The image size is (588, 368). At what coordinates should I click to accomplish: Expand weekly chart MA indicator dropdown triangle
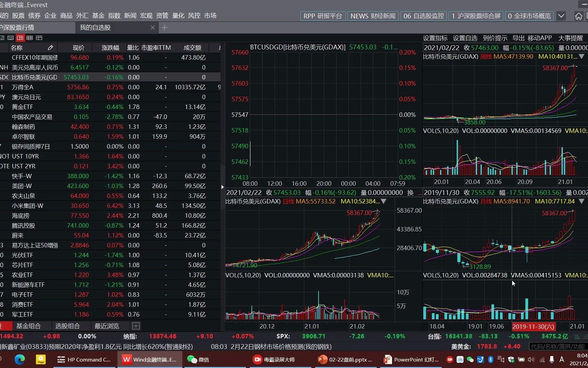pos(582,57)
